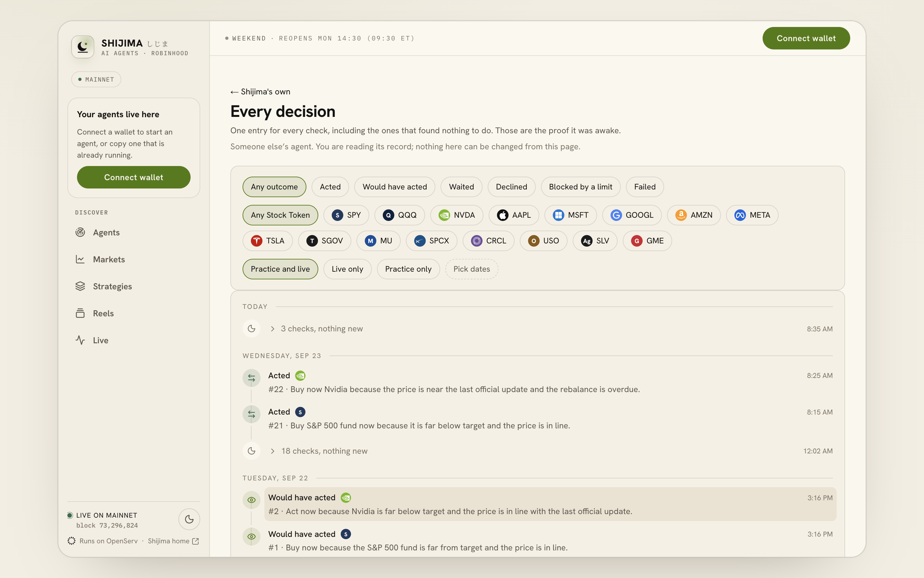
Task: Filter by the META token chip
Action: (x=752, y=215)
